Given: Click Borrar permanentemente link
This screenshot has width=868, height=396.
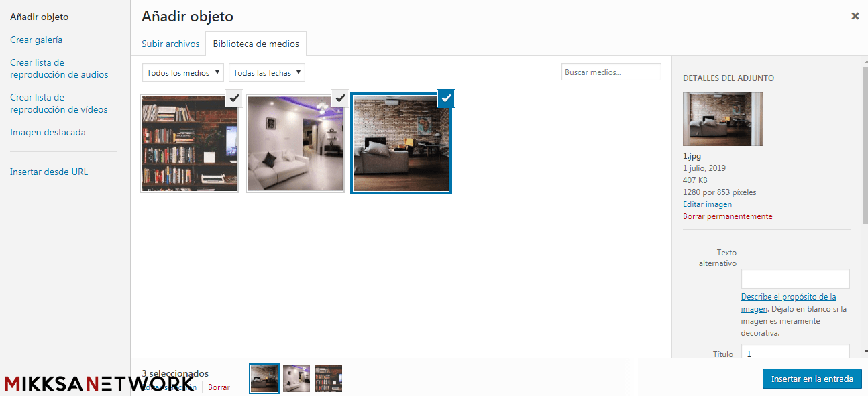Looking at the screenshot, I should tap(727, 216).
